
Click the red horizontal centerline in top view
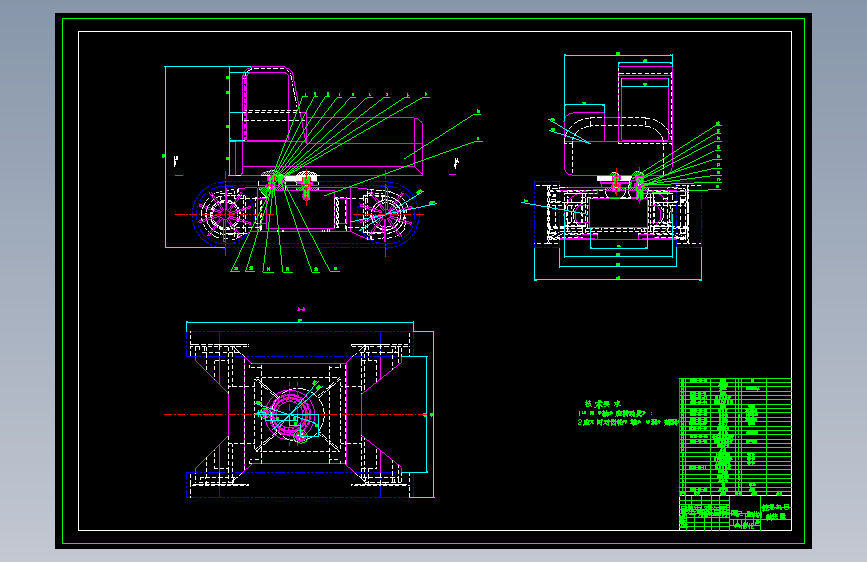tap(294, 414)
